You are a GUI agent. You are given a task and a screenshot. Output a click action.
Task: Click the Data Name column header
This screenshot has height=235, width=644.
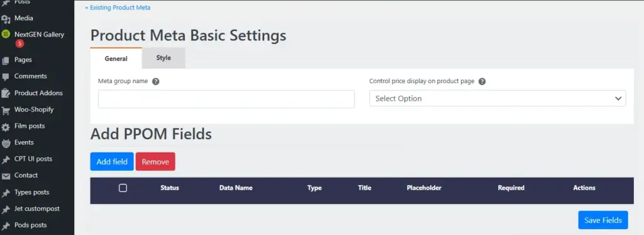click(236, 188)
